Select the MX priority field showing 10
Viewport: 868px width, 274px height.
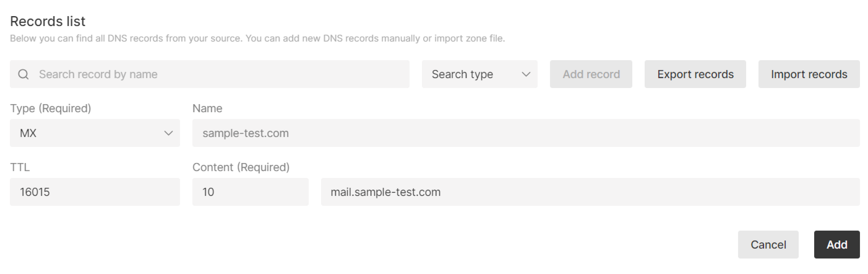[x=250, y=192]
